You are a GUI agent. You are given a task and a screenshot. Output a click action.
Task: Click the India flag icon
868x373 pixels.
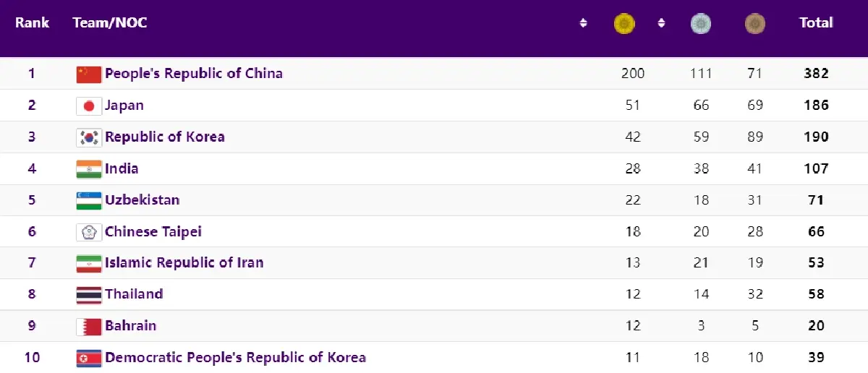89,169
